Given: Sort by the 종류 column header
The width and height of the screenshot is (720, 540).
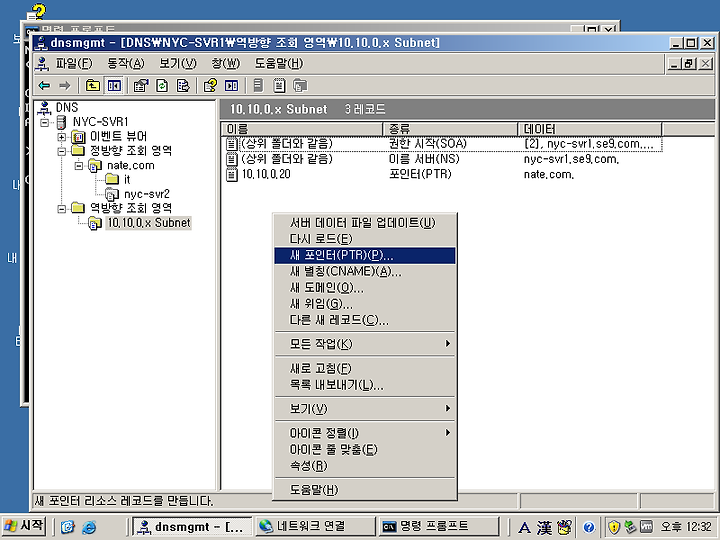Looking at the screenshot, I should pos(450,129).
